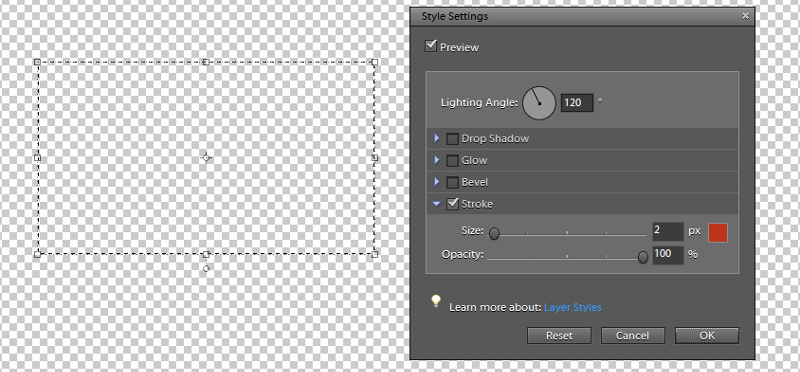Image resolution: width=800 pixels, height=372 pixels.
Task: Enable the Glow checkbox
Action: [452, 161]
